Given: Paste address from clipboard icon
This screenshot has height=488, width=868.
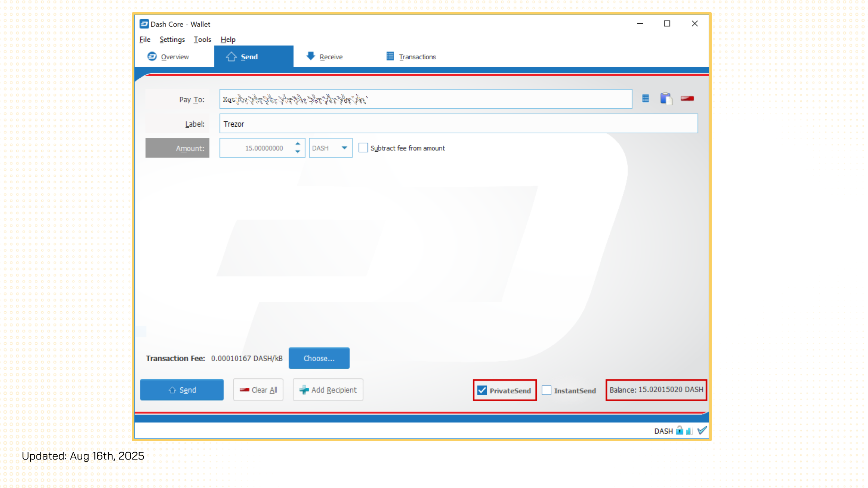Looking at the screenshot, I should coord(666,99).
